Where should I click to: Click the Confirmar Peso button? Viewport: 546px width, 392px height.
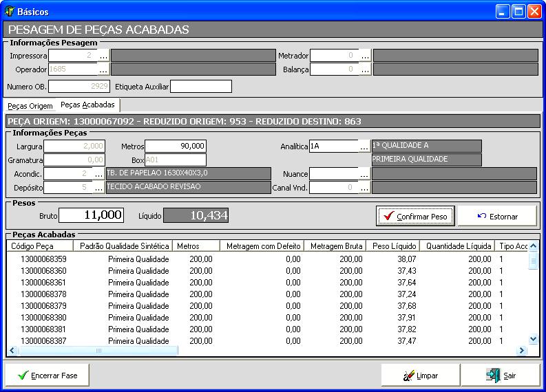pyautogui.click(x=415, y=216)
